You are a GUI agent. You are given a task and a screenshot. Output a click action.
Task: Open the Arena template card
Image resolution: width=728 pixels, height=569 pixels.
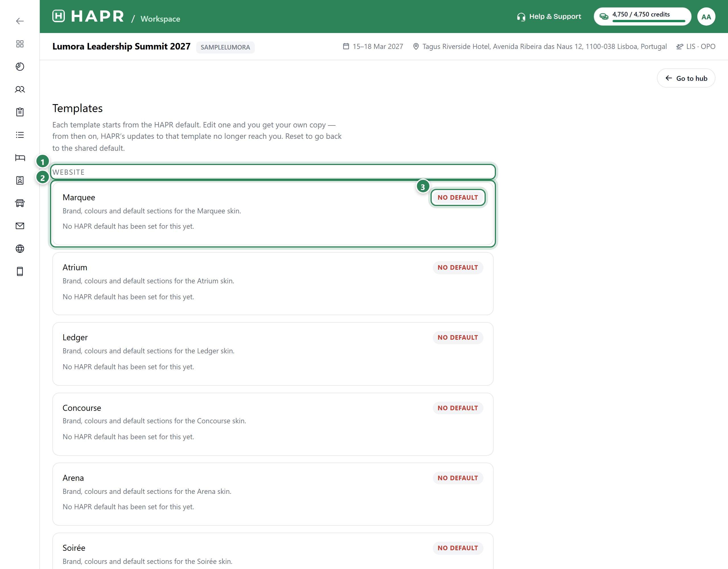(x=273, y=494)
